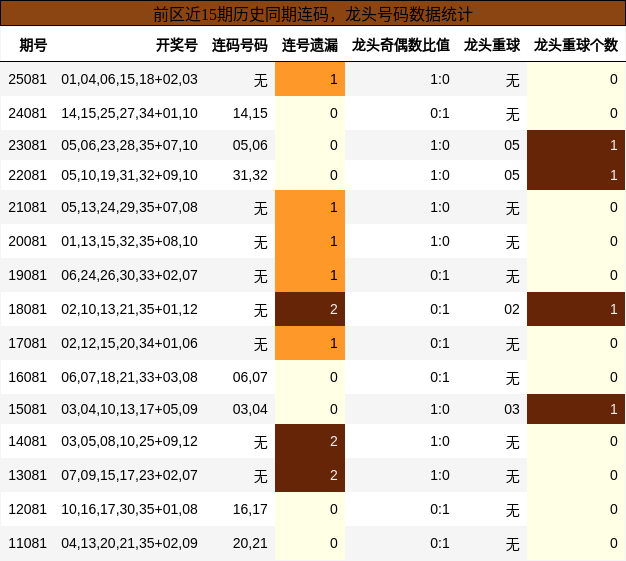Select period number 24081
Screen dimensions: 626x561
28,113
